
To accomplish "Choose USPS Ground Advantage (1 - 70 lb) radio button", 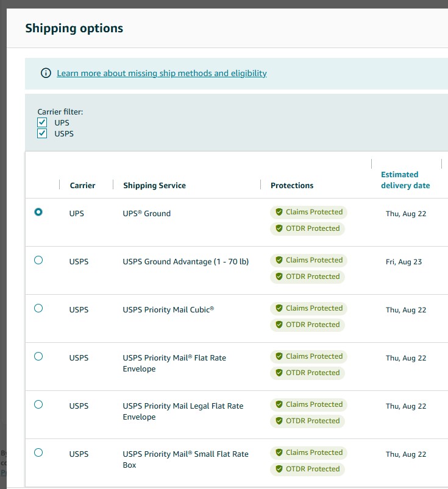I will [38, 260].
